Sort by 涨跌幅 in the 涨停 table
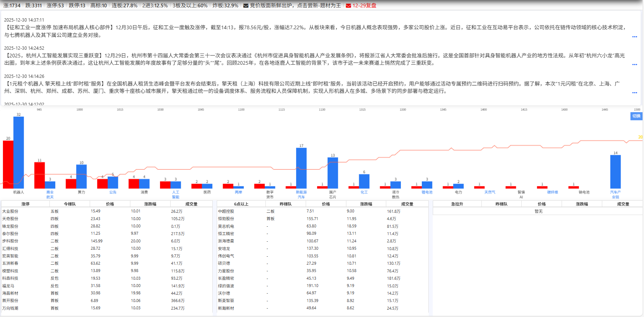The image size is (644, 317). tap(150, 204)
